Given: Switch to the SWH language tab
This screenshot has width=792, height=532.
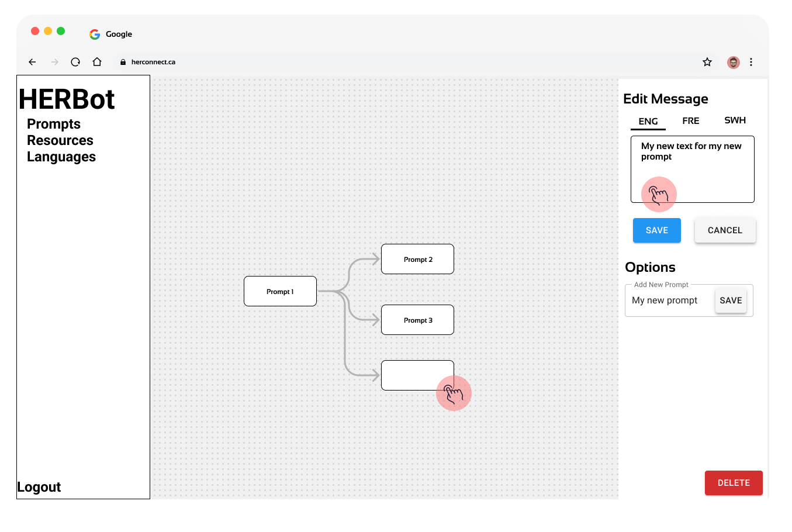Looking at the screenshot, I should point(735,120).
